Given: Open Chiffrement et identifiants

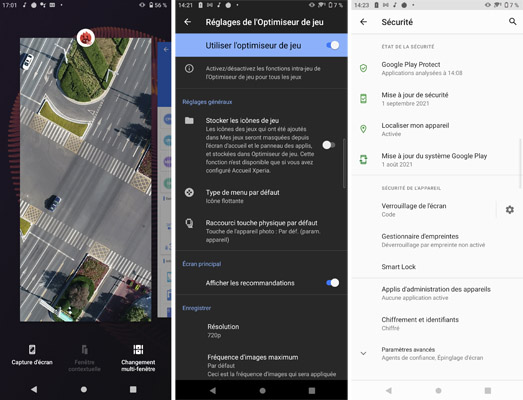Looking at the screenshot, I should tap(437, 324).
